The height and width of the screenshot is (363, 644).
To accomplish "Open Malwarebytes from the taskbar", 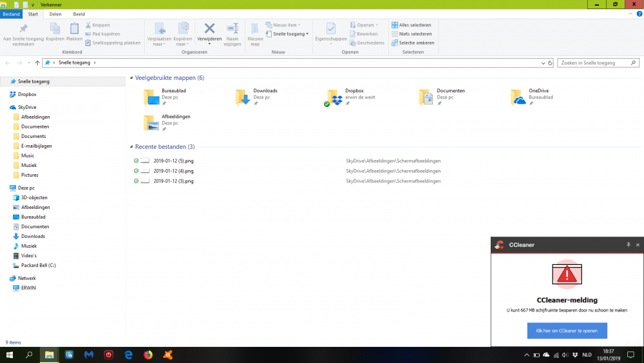I will (x=89, y=355).
